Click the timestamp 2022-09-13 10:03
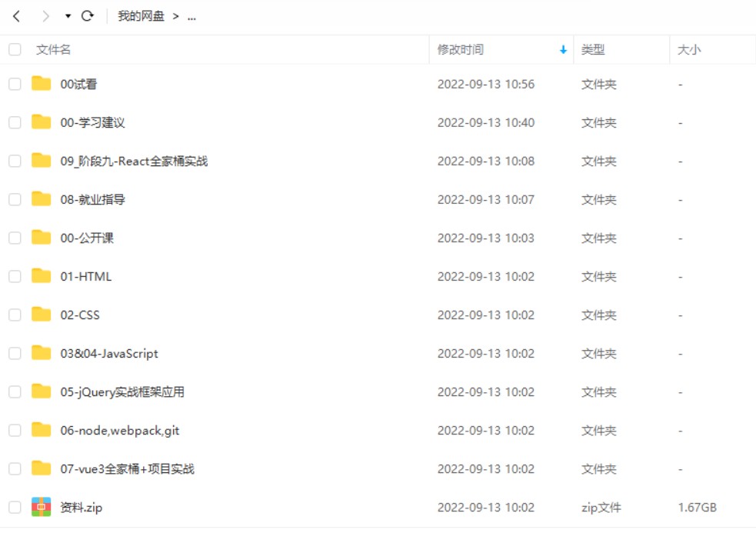Image resolution: width=756 pixels, height=543 pixels. (486, 238)
